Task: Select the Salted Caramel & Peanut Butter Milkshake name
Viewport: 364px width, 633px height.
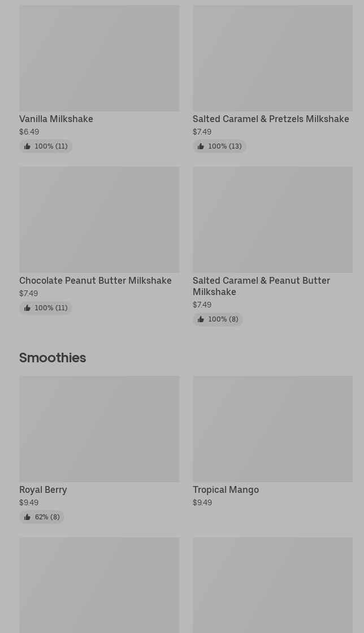Action: point(261,286)
